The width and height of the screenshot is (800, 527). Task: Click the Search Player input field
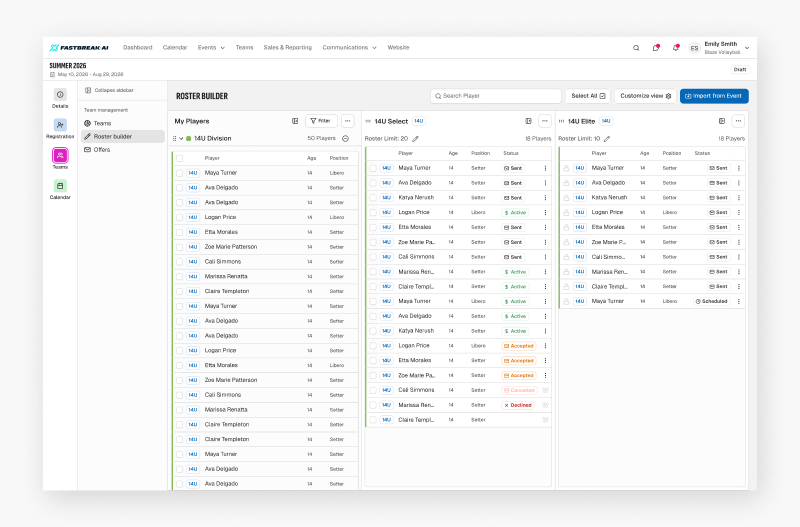[x=496, y=96]
